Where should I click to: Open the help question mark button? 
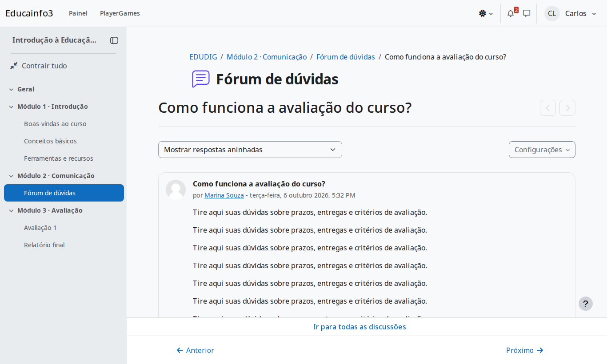coord(586,304)
